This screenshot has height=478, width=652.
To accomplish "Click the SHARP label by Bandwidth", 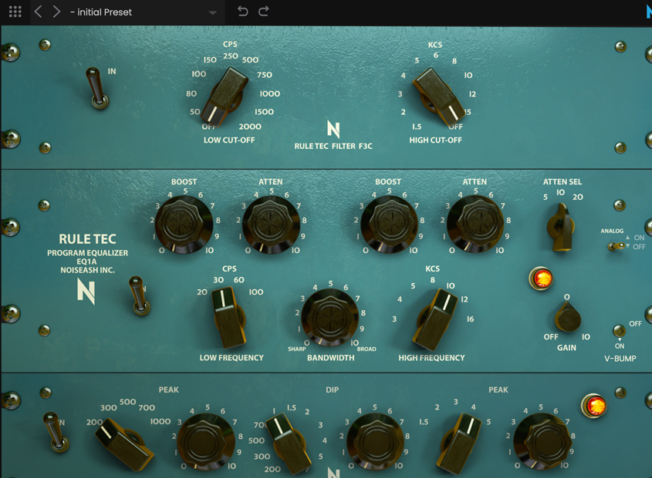I will 296,349.
